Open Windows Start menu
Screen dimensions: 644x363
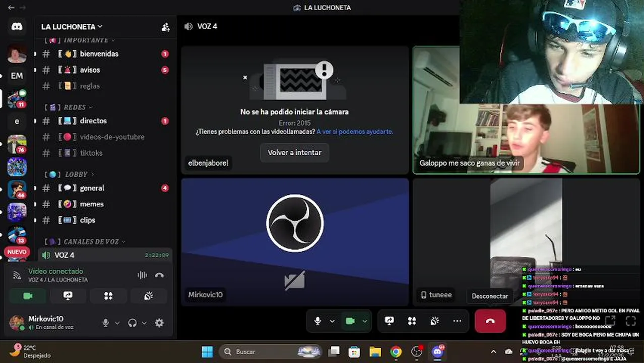click(x=207, y=352)
